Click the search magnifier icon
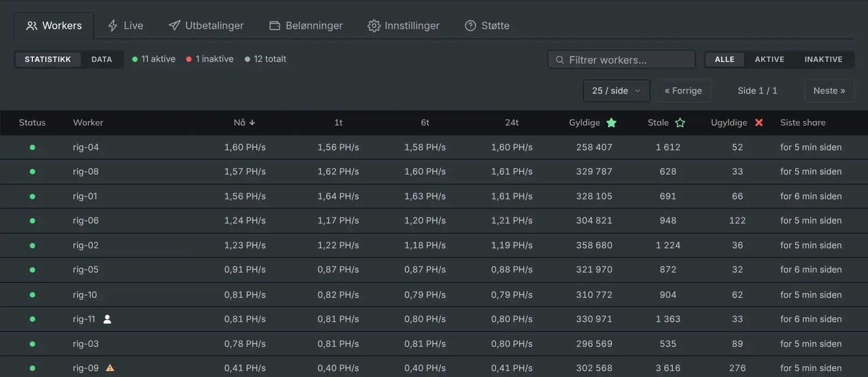The height and width of the screenshot is (377, 868). point(560,60)
